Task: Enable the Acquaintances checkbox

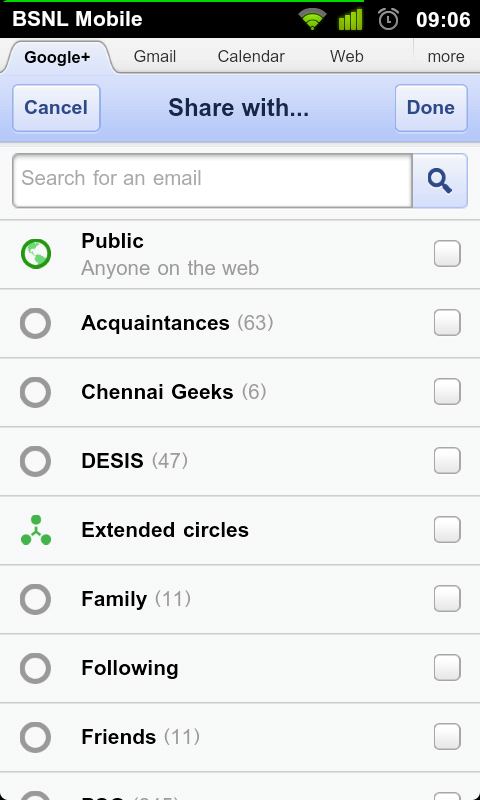Action: [447, 323]
